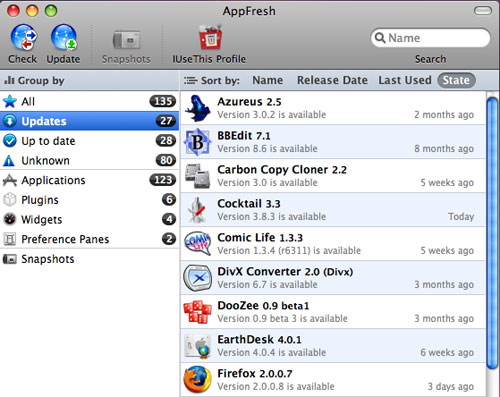Sort the list by Last Used
Image resolution: width=500 pixels, height=397 pixels.
coord(405,80)
